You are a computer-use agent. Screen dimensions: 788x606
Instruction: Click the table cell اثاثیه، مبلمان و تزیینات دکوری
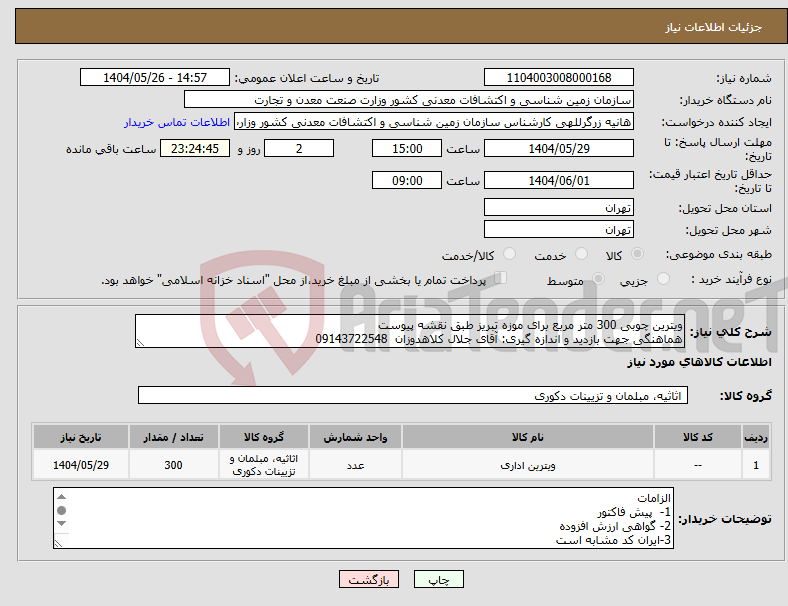264,465
